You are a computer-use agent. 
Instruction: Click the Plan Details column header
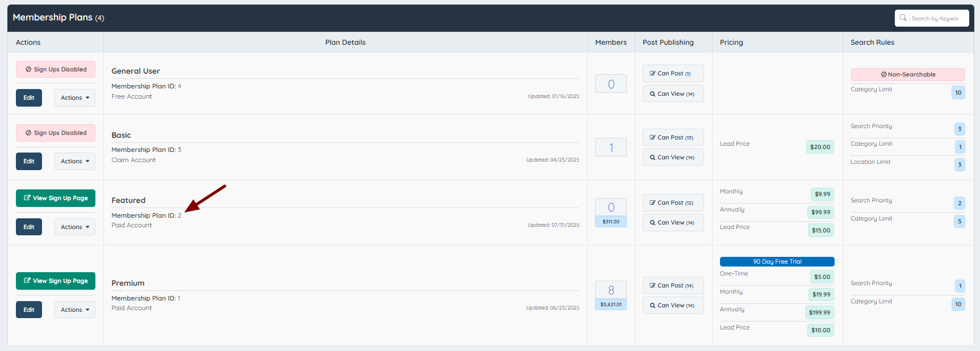[x=345, y=43]
